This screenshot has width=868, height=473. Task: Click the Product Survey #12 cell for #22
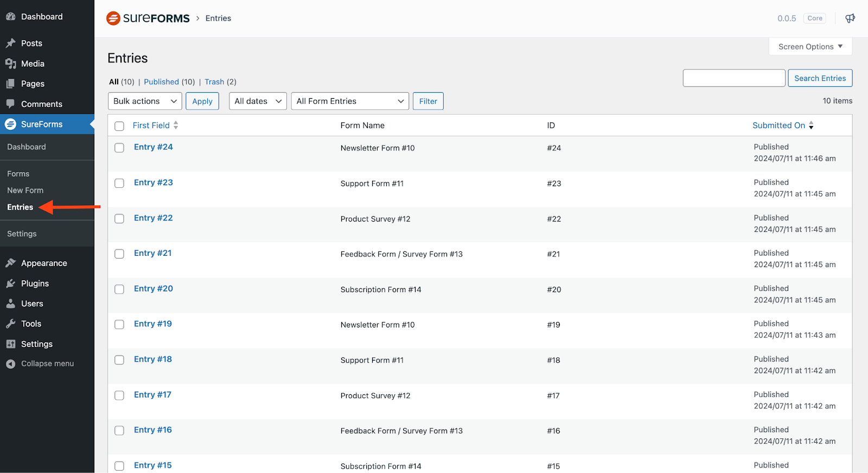tap(375, 219)
